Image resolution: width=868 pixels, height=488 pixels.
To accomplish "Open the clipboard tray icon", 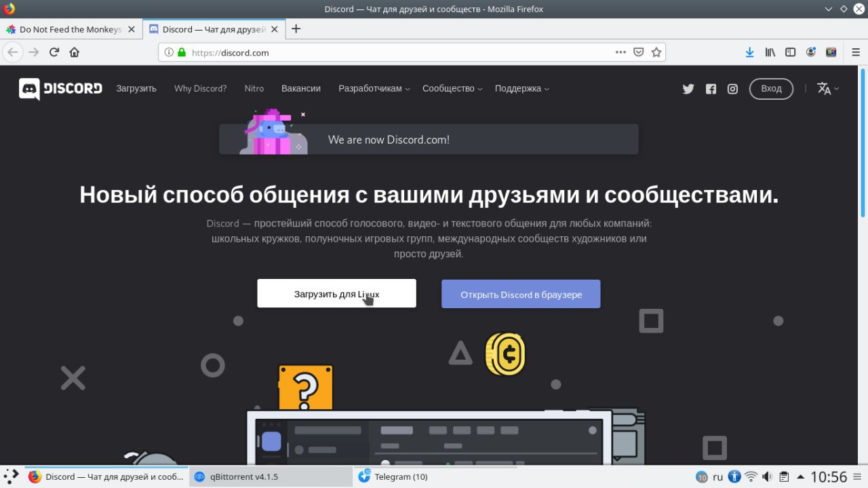I will coord(784,476).
